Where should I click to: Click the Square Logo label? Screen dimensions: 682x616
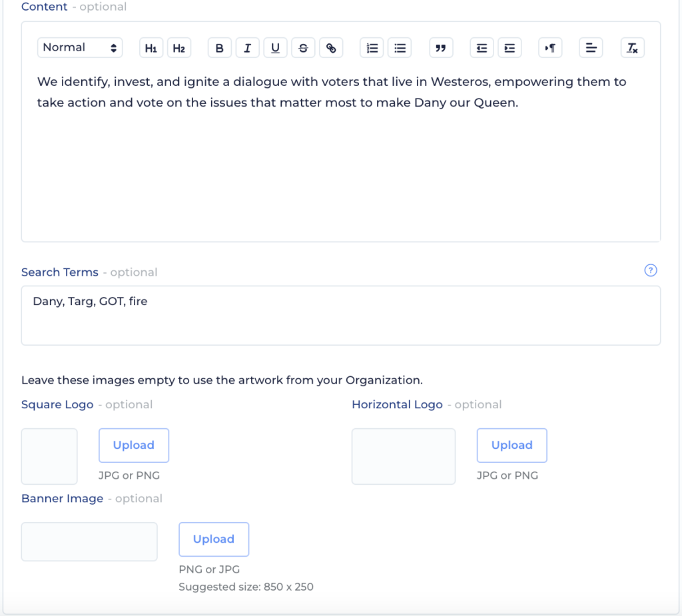coord(57,405)
